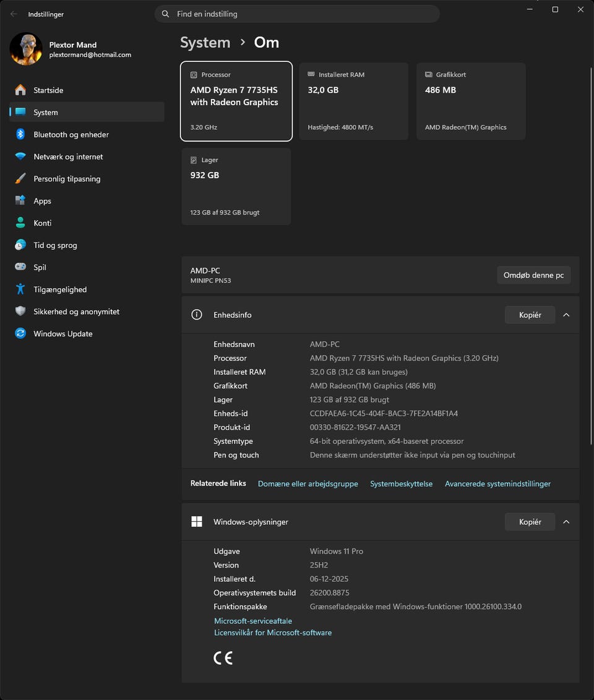Open Tid og sprog settings
This screenshot has width=594, height=700.
point(87,245)
